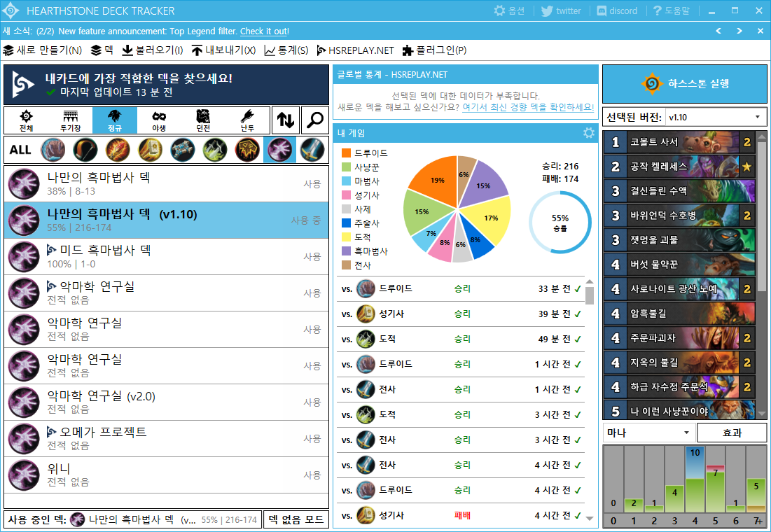This screenshot has height=532, width=771.
Task: Switch to 던전 tab
Action: click(203, 120)
